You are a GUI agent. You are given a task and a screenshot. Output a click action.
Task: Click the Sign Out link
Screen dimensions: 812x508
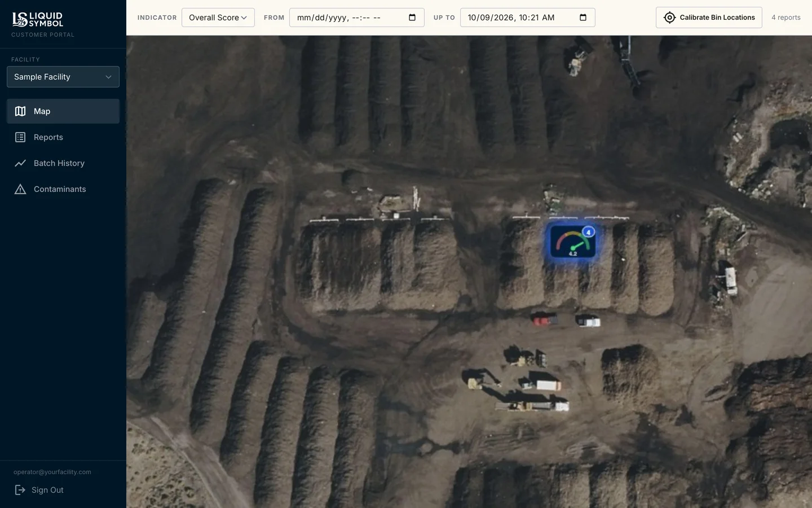click(39, 490)
